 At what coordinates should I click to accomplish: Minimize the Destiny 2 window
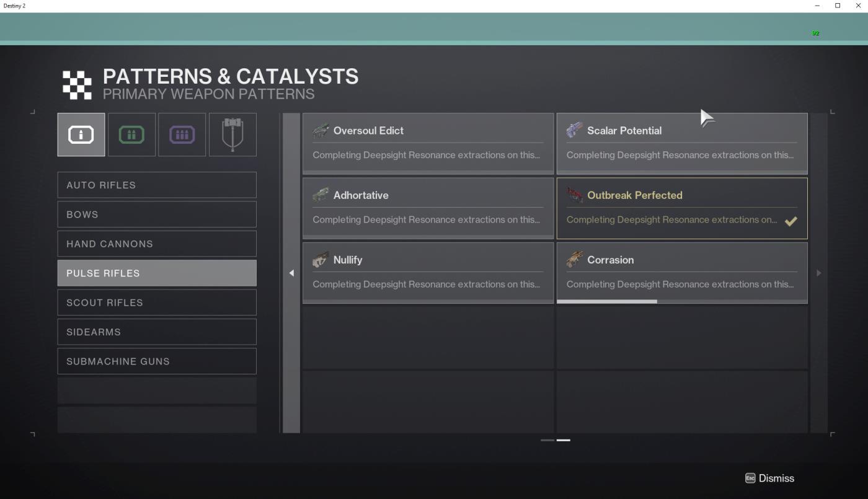tap(817, 6)
